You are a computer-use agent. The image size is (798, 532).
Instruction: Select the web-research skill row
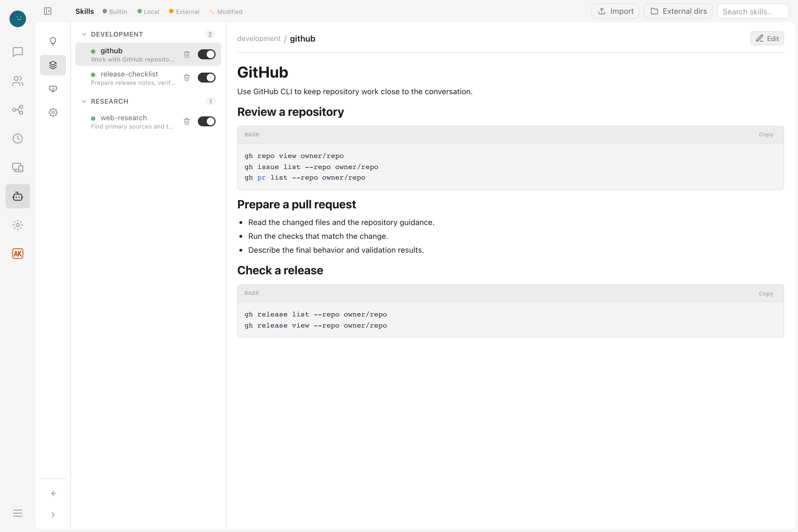[148, 121]
